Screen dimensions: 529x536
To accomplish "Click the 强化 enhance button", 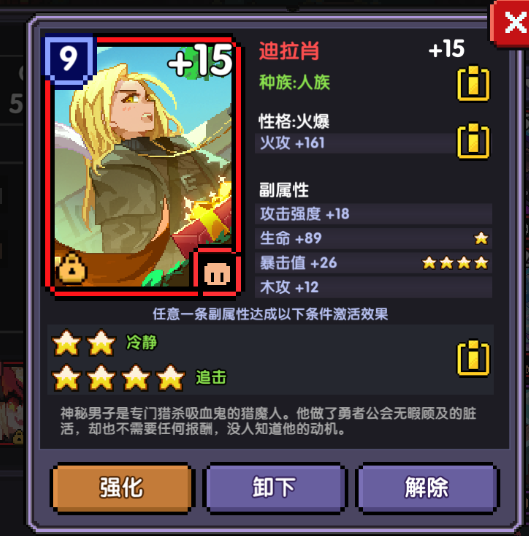I will [x=122, y=487].
